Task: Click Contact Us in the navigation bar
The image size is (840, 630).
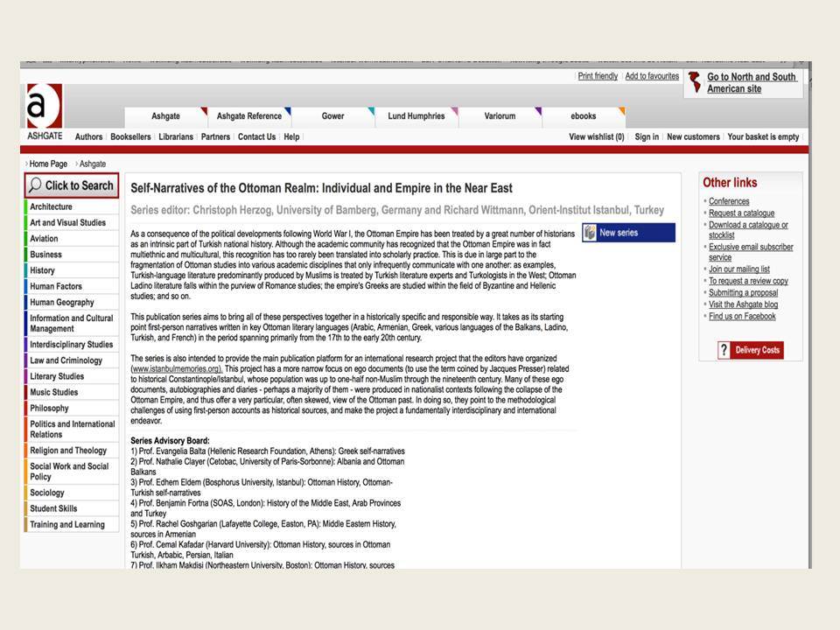Action: (x=256, y=137)
